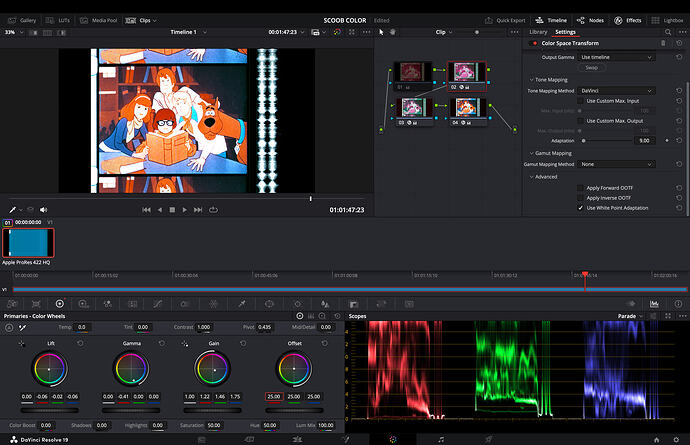690x445 pixels.
Task: Open the Gallery panel
Action: point(22,19)
